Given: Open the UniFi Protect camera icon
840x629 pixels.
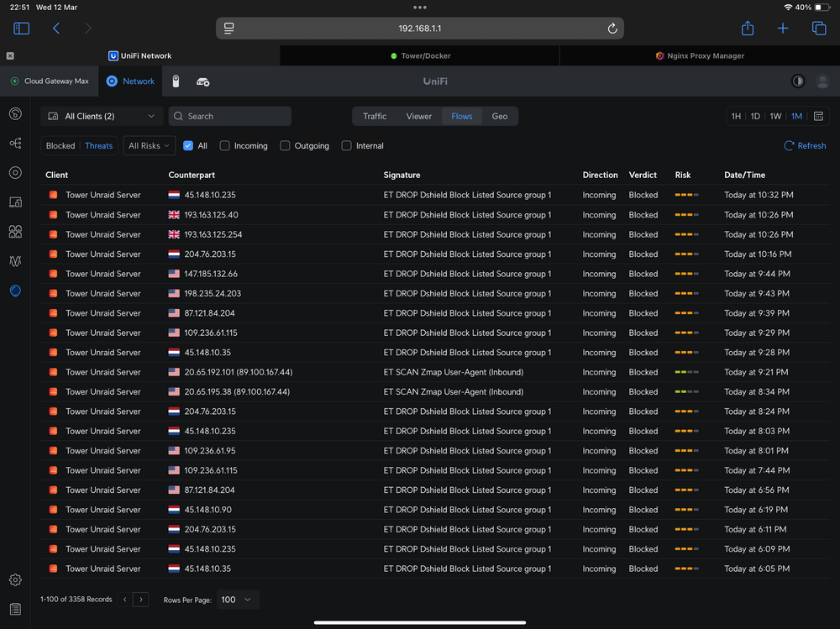Looking at the screenshot, I should 176,81.
